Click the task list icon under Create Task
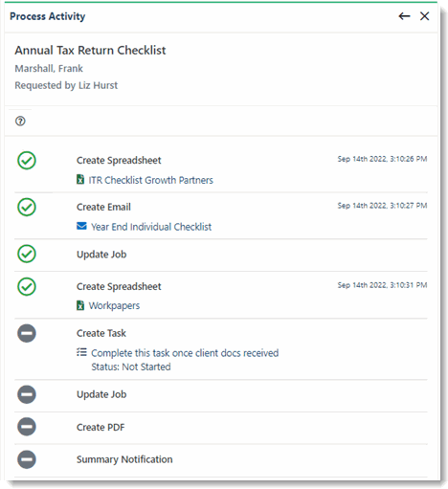The image size is (448, 489). pos(81,352)
